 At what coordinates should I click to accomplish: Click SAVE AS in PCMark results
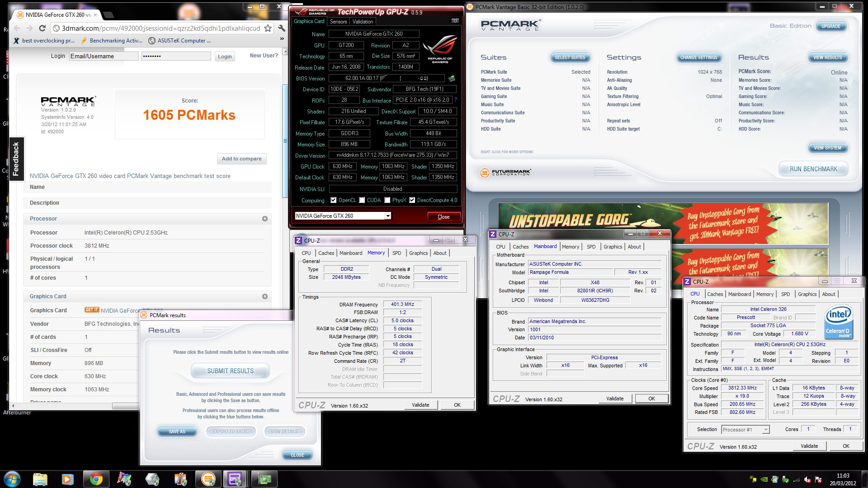(177, 432)
